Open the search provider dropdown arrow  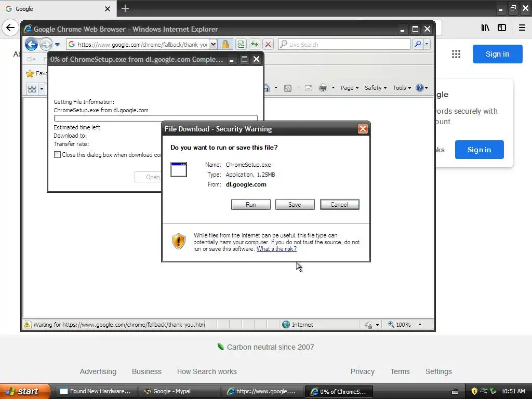point(427,44)
